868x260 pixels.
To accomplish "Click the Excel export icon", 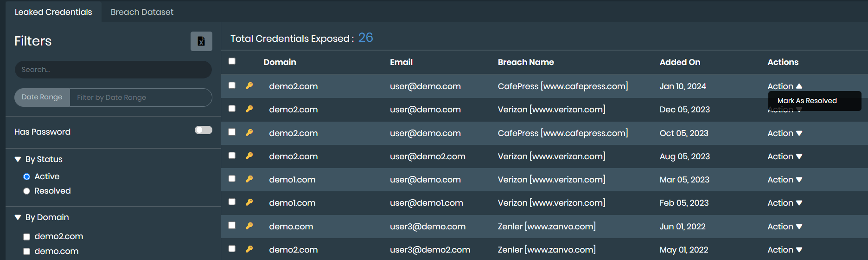I will (201, 41).
